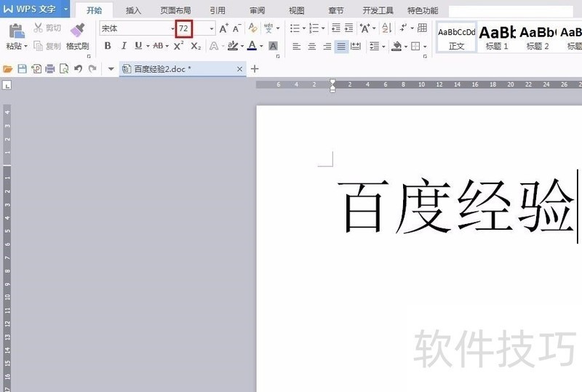Viewport: 582px width, 392px height.
Task: Switch to the 插入 ribbon tab
Action: tap(133, 11)
